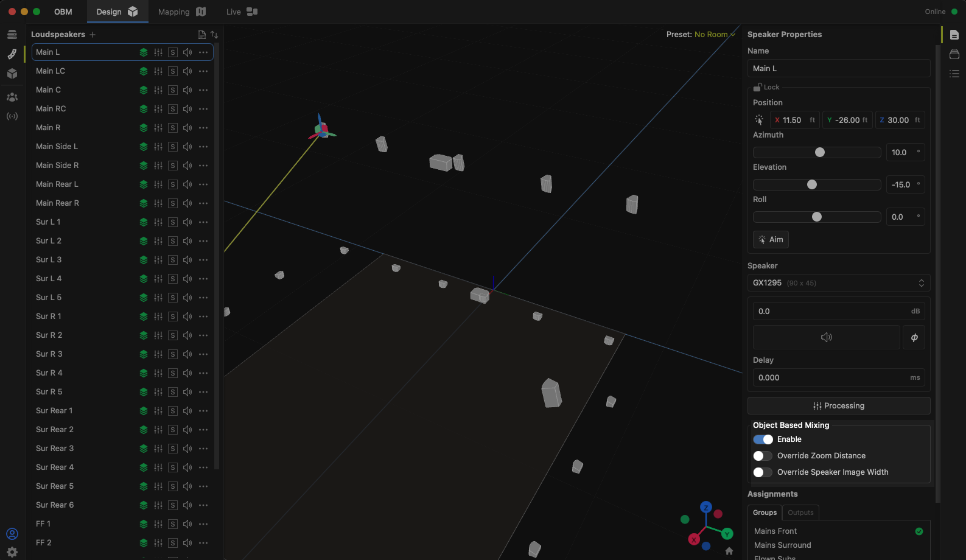This screenshot has width=966, height=560.
Task: Click the add loudspeaker plus icon
Action: pyautogui.click(x=93, y=35)
